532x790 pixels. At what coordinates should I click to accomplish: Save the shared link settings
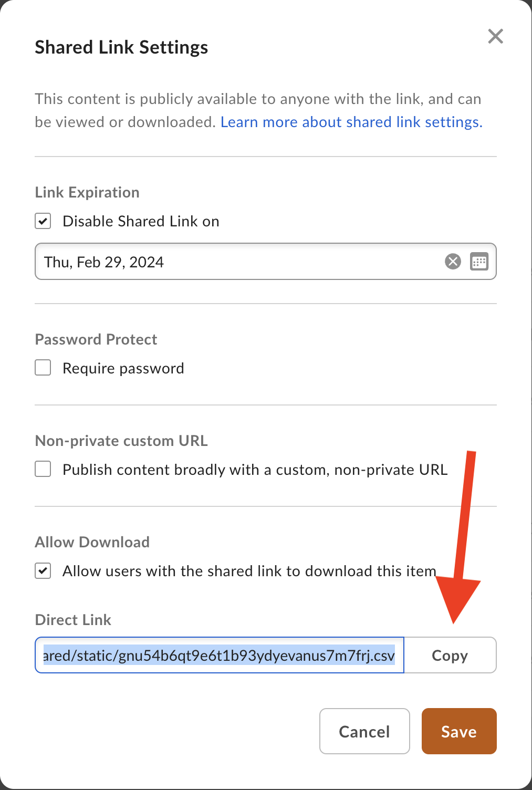point(458,731)
